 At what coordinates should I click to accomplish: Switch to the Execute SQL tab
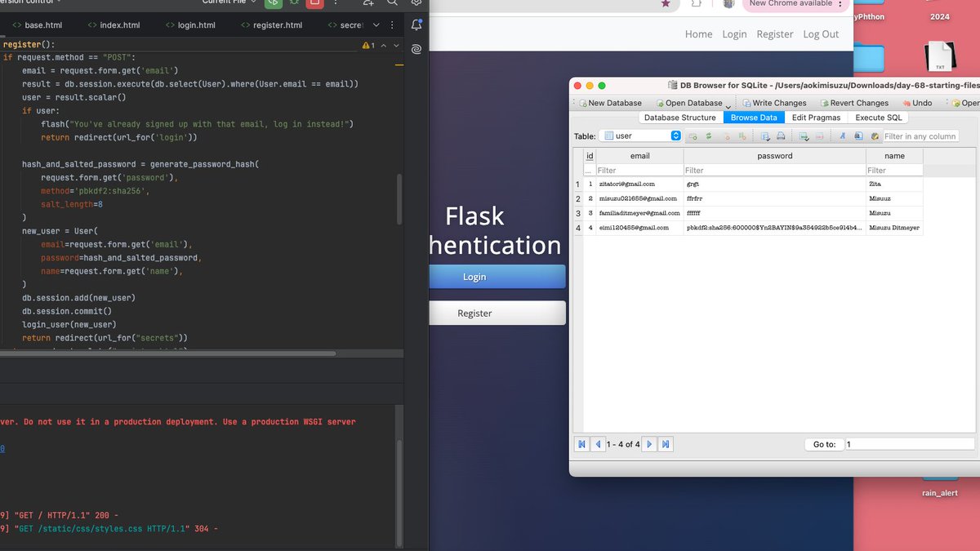tap(879, 118)
